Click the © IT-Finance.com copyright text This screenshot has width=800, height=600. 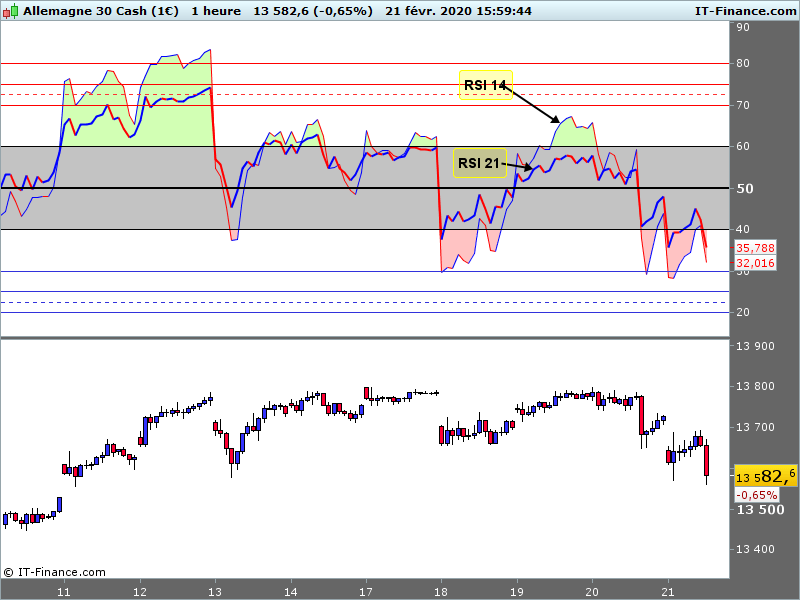tap(54, 572)
